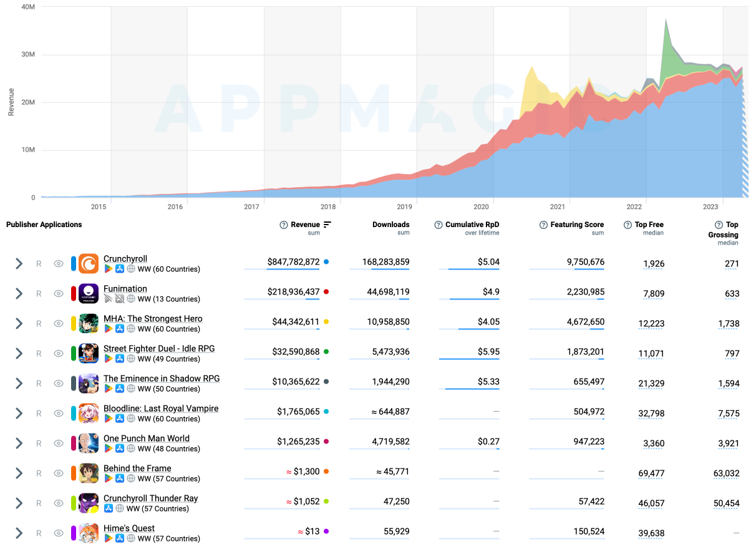Expand the Crunchyroll row

[x=19, y=264]
